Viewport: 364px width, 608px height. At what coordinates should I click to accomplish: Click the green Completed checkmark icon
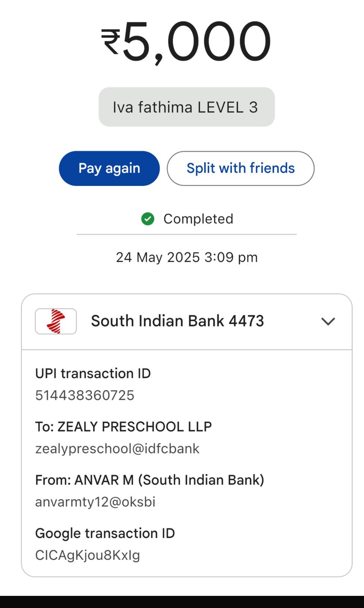tap(148, 219)
